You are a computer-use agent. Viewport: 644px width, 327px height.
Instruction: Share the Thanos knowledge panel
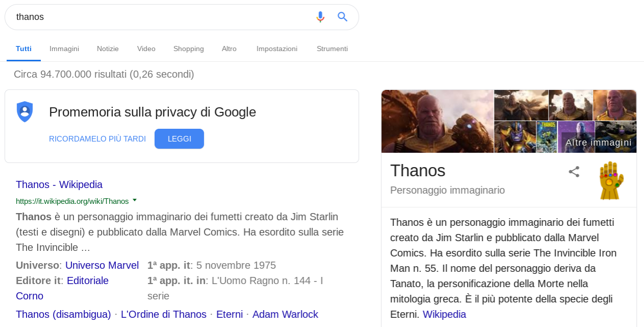coord(574,172)
